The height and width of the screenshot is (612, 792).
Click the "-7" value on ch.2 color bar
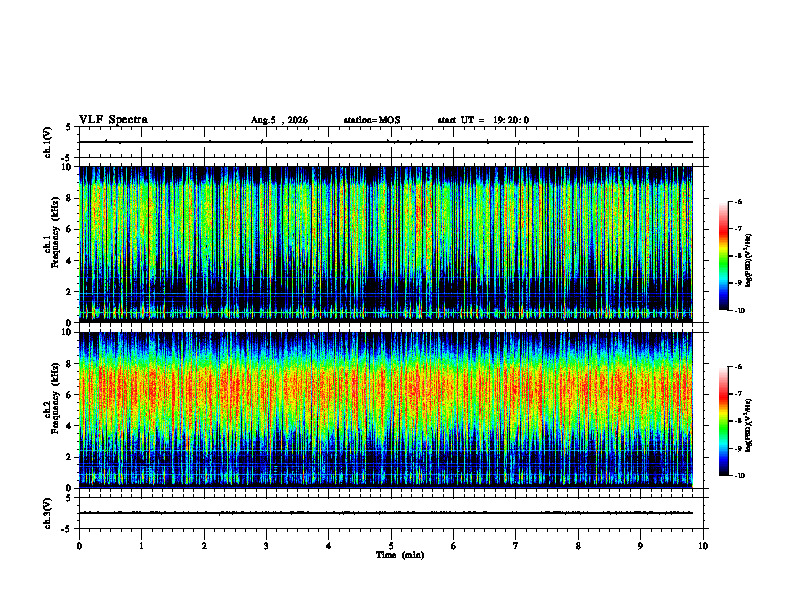[x=738, y=394]
